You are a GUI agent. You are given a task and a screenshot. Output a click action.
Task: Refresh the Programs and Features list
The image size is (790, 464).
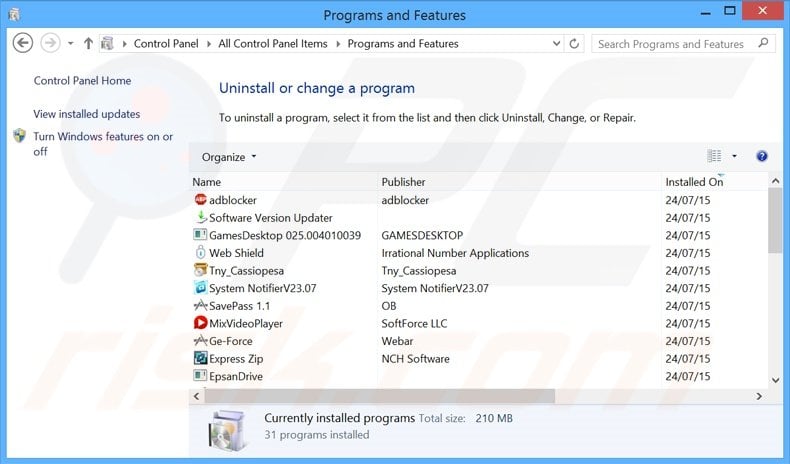coord(574,44)
